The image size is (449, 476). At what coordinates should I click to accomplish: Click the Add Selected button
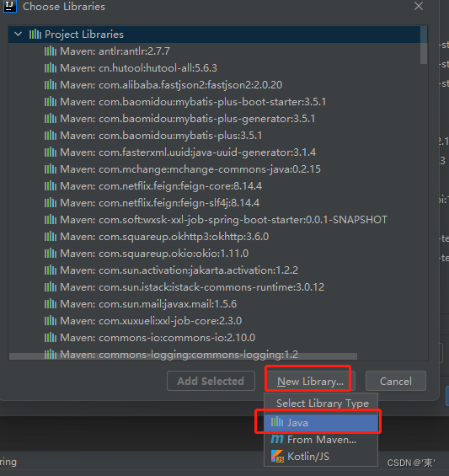tap(211, 381)
